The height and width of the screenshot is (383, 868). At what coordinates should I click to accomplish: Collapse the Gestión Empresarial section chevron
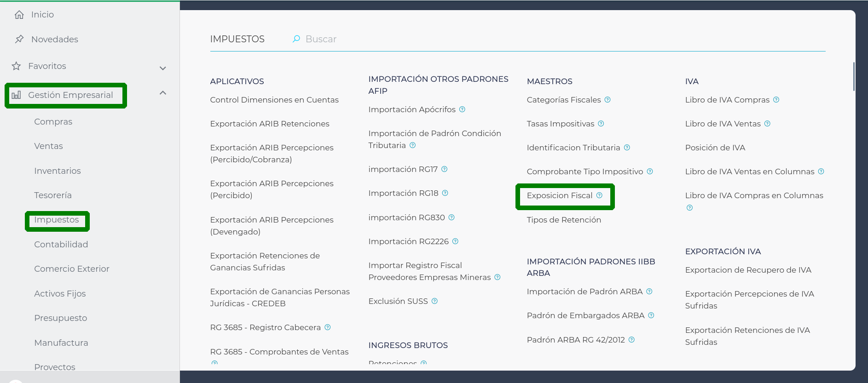(162, 93)
